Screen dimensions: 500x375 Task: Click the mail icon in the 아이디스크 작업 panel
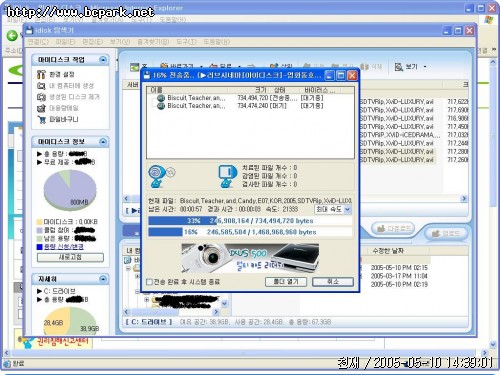41,108
